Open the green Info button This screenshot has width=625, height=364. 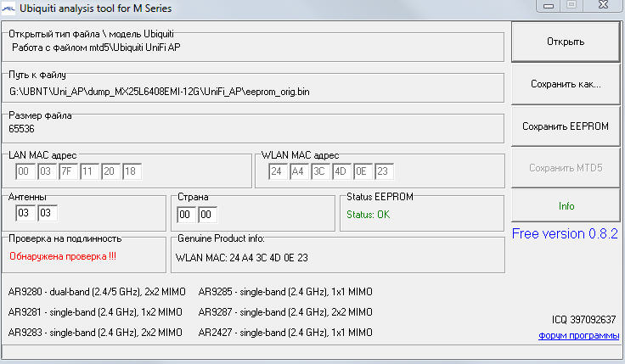566,206
